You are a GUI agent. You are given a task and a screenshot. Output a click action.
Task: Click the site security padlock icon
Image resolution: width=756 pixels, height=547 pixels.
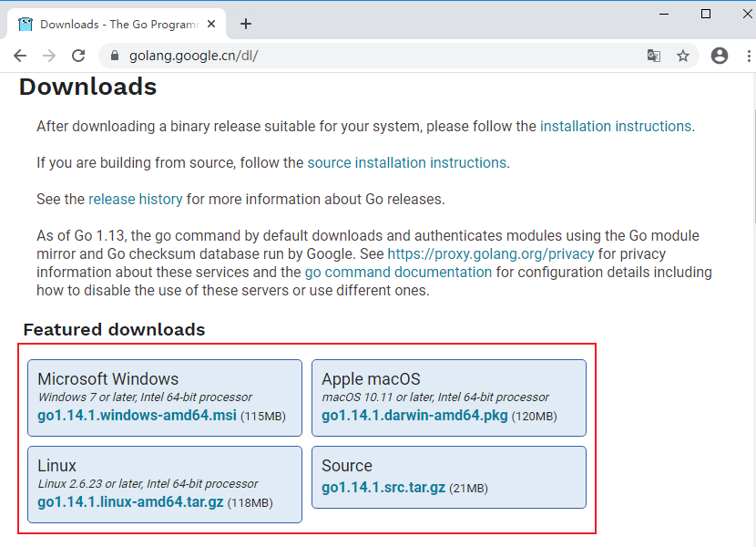click(114, 56)
